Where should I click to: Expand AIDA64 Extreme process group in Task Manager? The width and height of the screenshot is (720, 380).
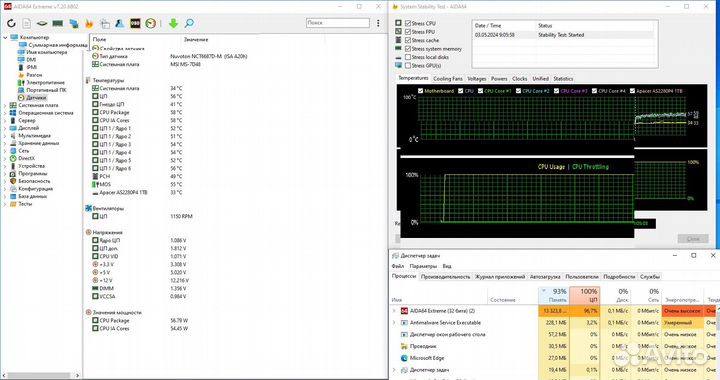(x=394, y=311)
